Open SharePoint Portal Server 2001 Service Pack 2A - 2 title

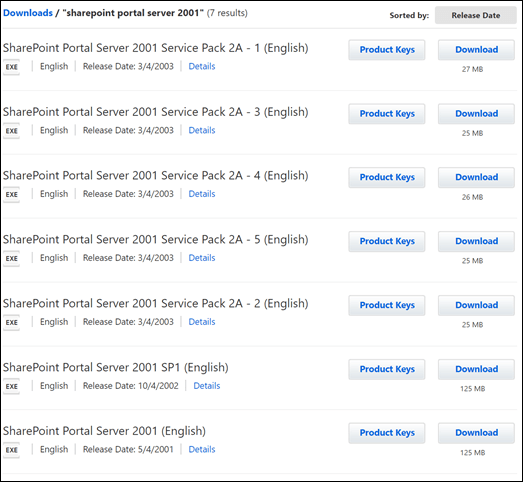pyautogui.click(x=155, y=304)
